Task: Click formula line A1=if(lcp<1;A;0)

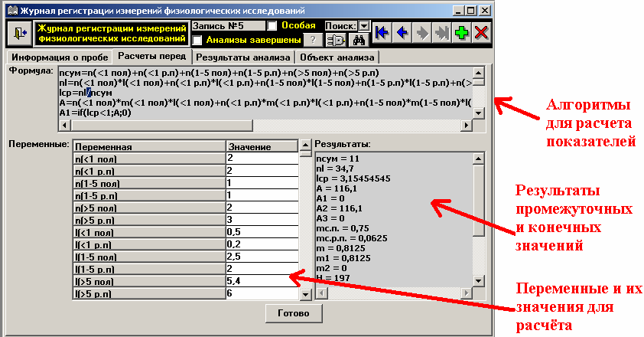Action: [96, 113]
